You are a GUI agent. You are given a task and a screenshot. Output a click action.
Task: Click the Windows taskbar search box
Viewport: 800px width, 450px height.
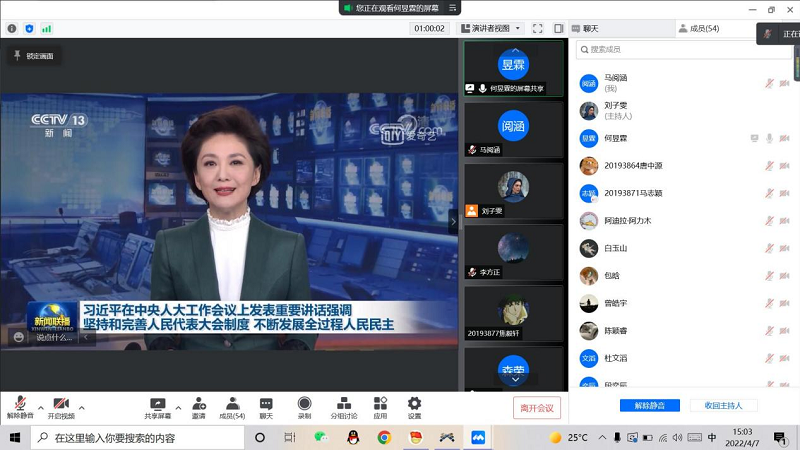pyautogui.click(x=137, y=438)
